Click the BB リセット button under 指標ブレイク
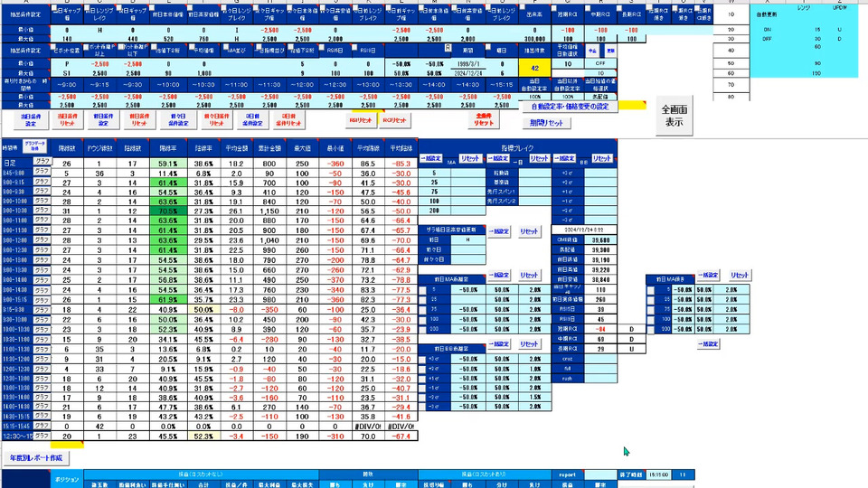Screen dimensions: 868x488 [602, 159]
